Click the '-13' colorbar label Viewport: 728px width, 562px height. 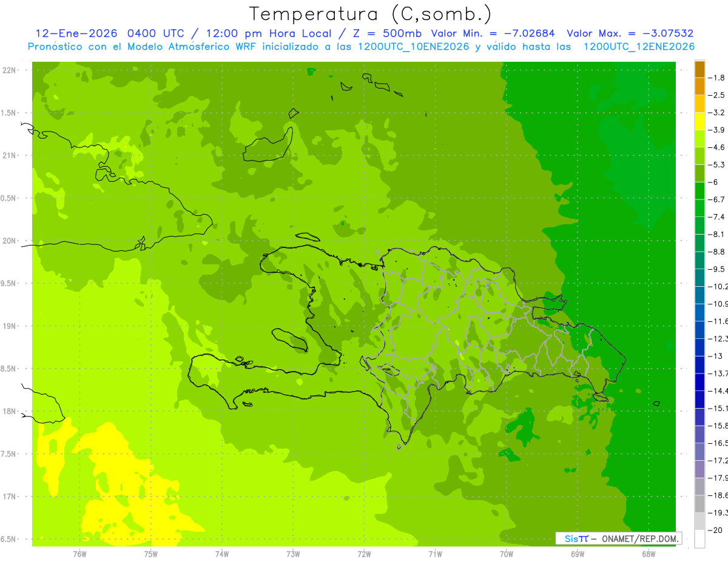715,356
